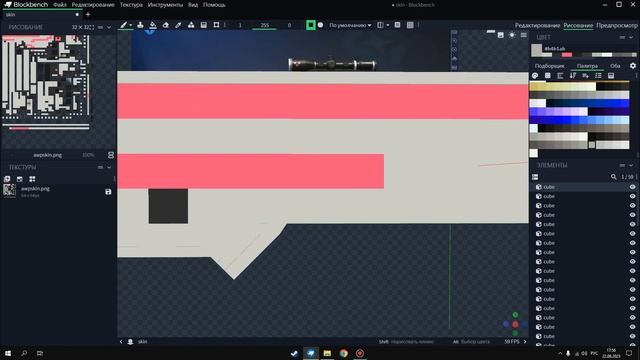Click the texture atlas grid icon

(x=32, y=179)
